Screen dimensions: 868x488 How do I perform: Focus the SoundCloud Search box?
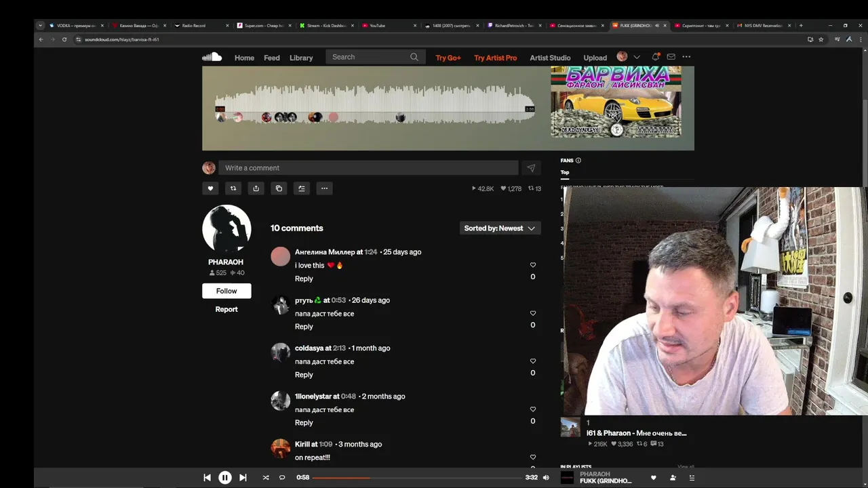tap(376, 57)
